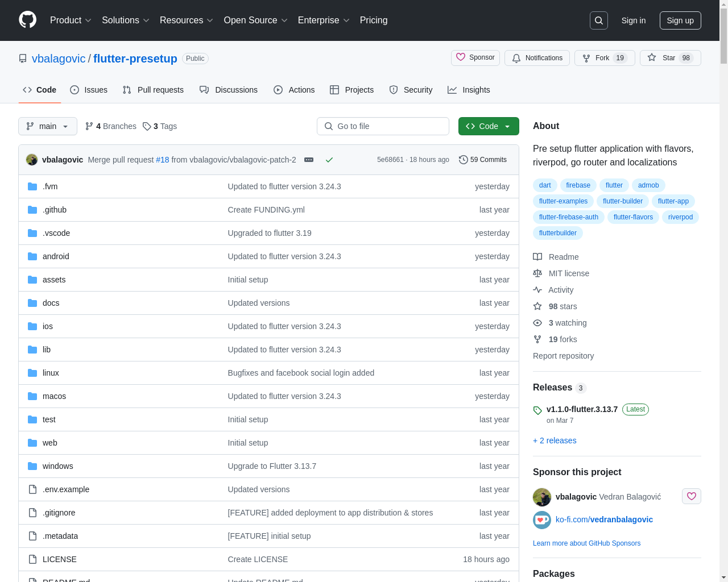The width and height of the screenshot is (728, 582).
Task: Click Sign in link
Action: [633, 20]
